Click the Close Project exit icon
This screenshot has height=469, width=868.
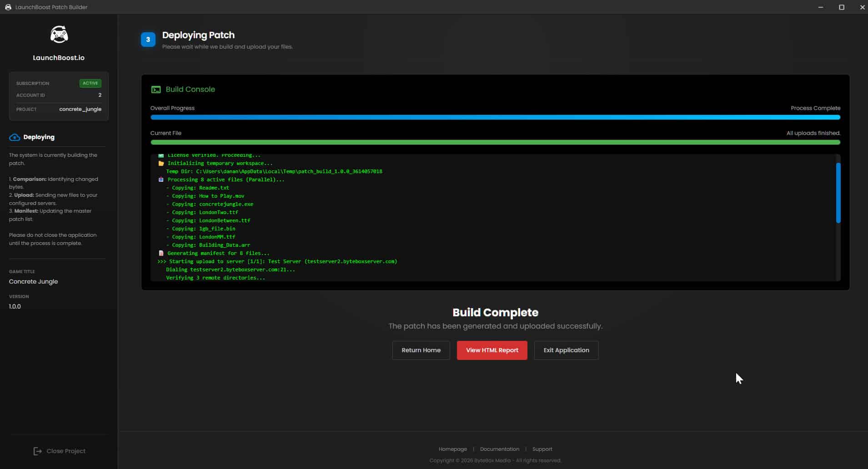[38, 451]
